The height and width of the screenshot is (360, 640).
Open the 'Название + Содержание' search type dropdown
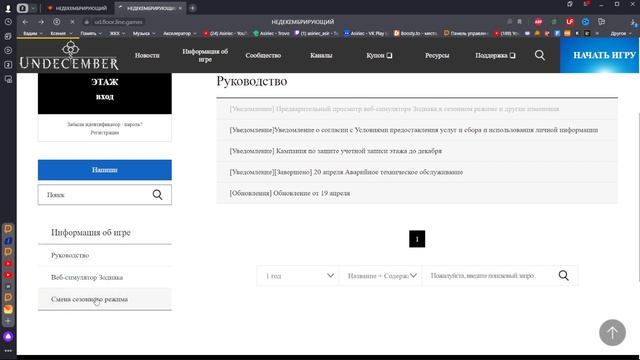click(x=380, y=276)
